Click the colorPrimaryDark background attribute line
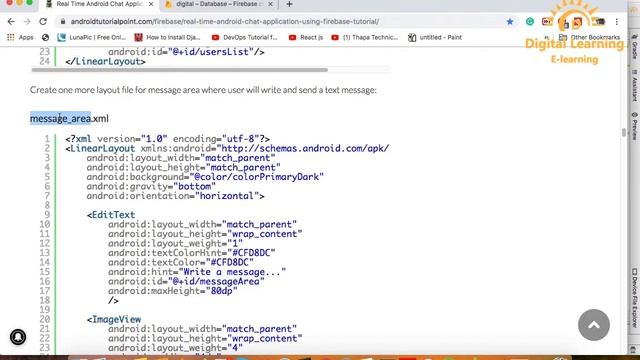 [205, 177]
